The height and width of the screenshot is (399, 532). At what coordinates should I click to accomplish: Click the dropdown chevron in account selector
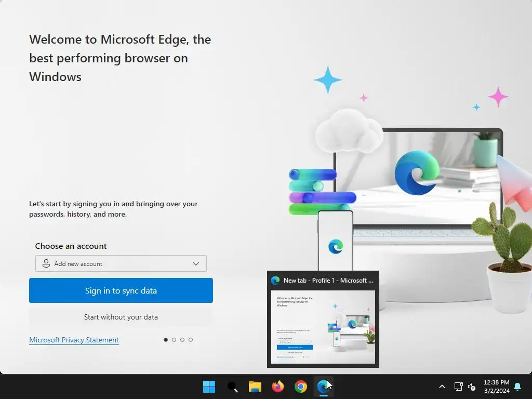point(196,263)
